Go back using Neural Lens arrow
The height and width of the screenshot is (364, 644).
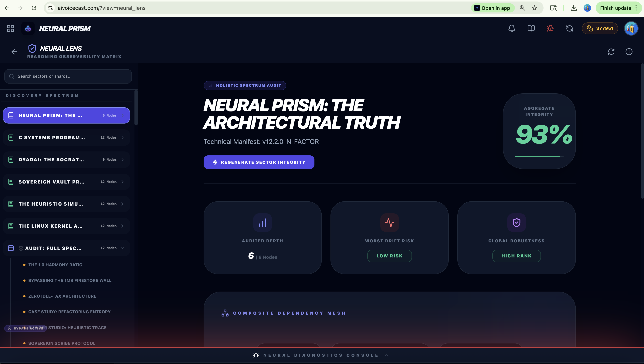pyautogui.click(x=14, y=52)
